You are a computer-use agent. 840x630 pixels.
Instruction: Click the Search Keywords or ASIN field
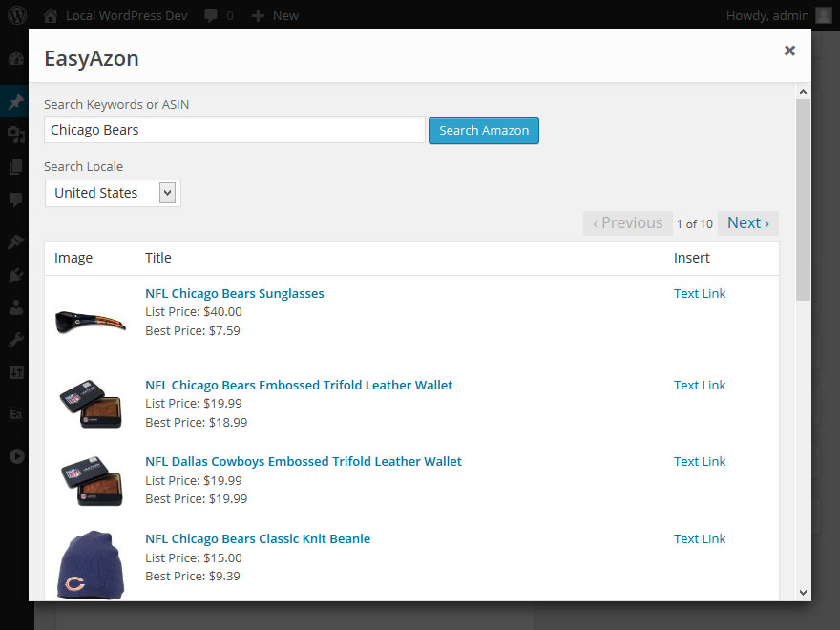point(235,130)
